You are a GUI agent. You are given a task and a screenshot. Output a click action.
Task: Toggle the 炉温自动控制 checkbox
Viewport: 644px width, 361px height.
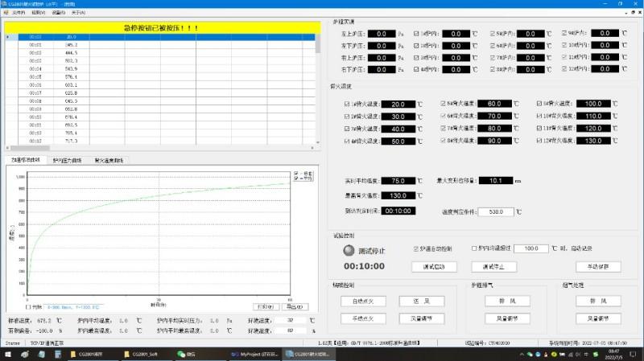point(415,248)
